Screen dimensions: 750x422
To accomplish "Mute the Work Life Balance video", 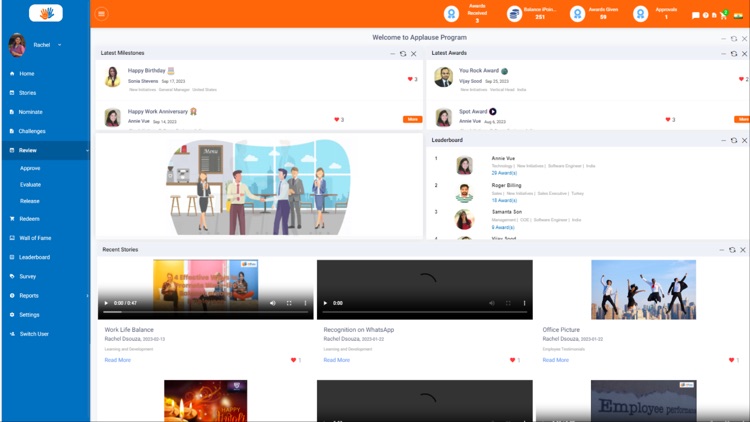I will click(x=273, y=303).
